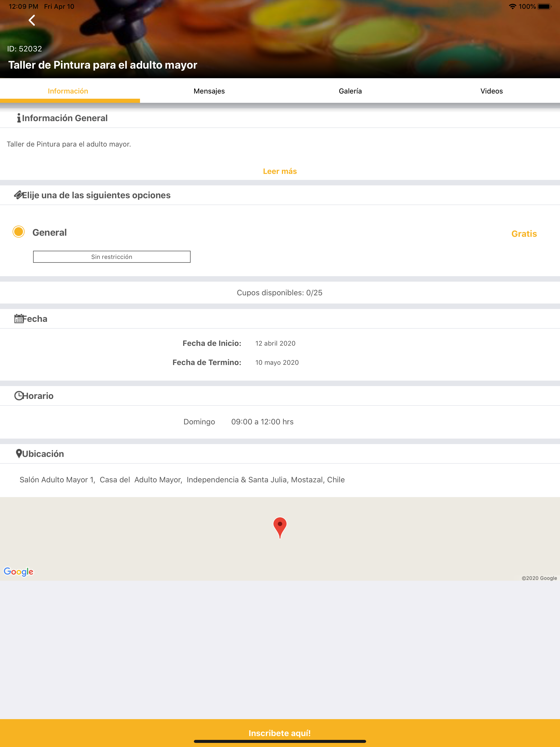The height and width of the screenshot is (747, 560).
Task: Click the Información General heading
Action: [x=65, y=118]
